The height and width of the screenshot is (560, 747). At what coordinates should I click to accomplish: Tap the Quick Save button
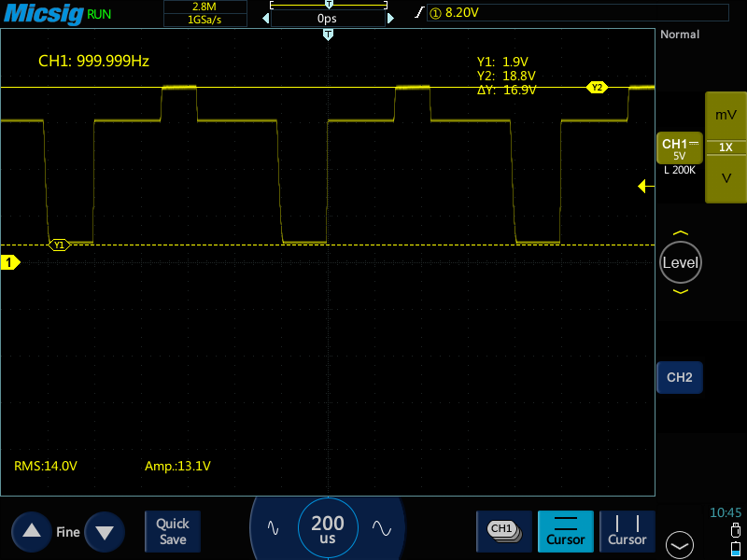point(173,531)
